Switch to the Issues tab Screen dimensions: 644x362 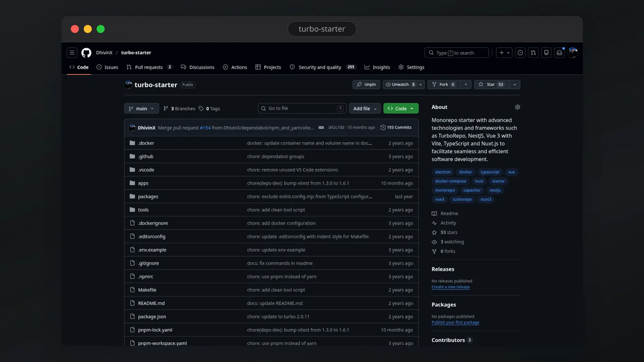107,67
